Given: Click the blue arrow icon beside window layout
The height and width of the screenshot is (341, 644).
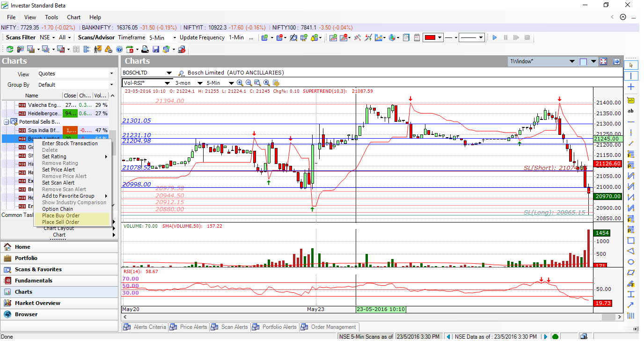Looking at the screenshot, I should coord(617,61).
